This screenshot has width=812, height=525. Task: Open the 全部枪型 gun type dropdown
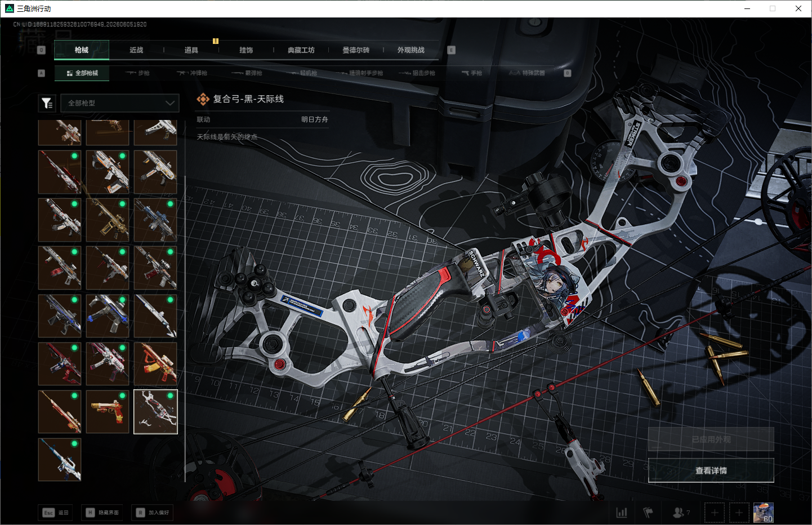pos(120,103)
